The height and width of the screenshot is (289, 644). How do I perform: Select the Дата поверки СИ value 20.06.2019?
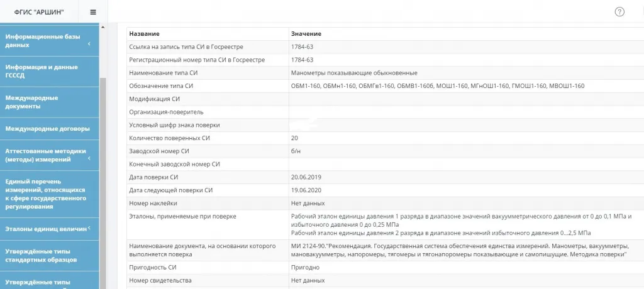pos(306,177)
